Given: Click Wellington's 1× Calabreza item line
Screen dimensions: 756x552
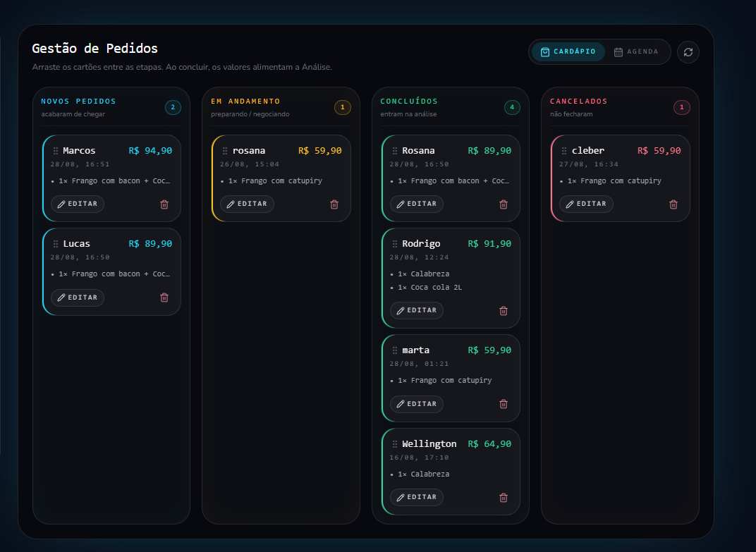Looking at the screenshot, I should [x=423, y=474].
